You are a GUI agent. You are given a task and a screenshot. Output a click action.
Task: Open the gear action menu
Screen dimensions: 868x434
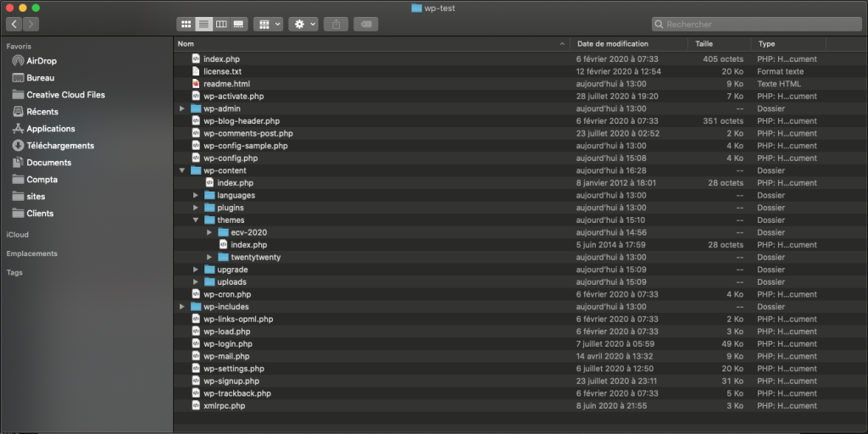tap(303, 25)
